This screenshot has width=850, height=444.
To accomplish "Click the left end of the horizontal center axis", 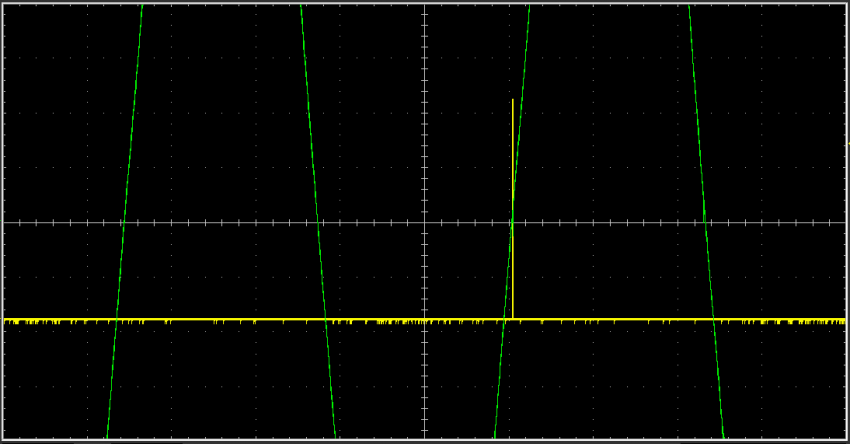I will 6,222.
